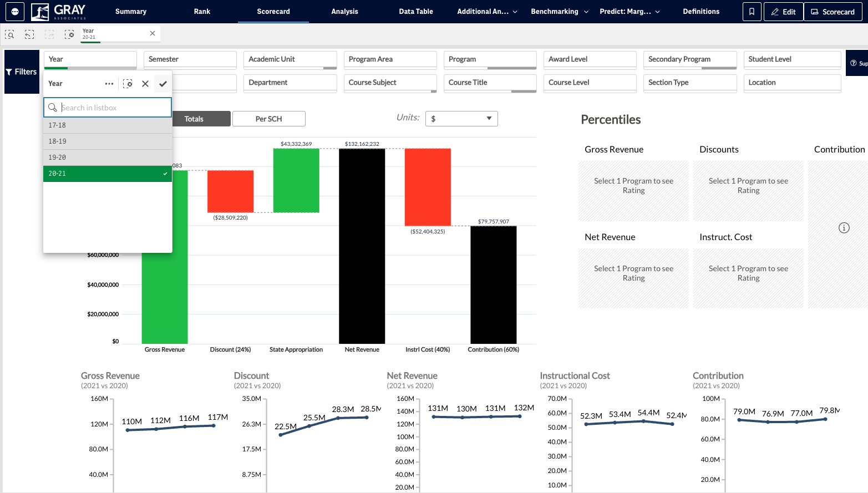The width and height of the screenshot is (868, 493).
Task: Open the Program Area filter
Action: 390,60
